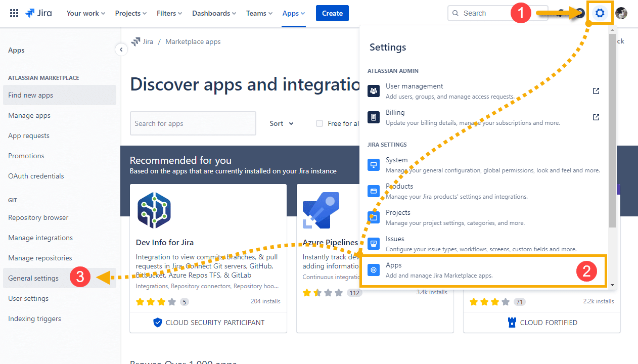Open Products settings entry

click(x=484, y=191)
